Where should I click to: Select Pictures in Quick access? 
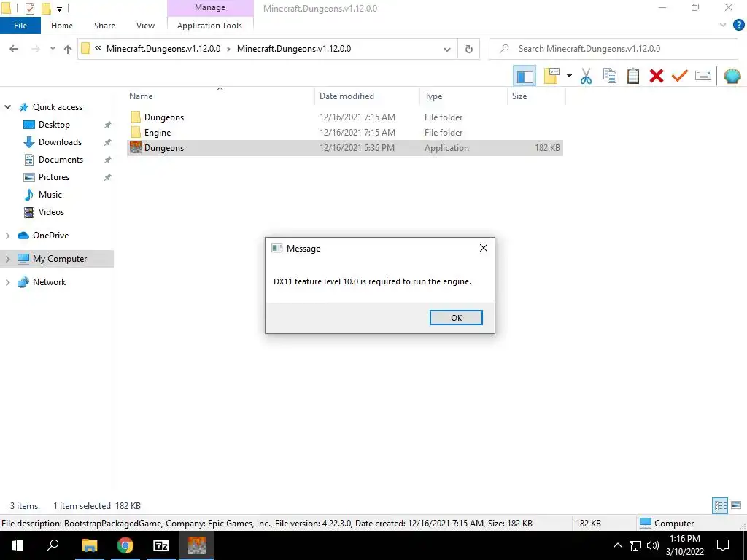pos(54,177)
